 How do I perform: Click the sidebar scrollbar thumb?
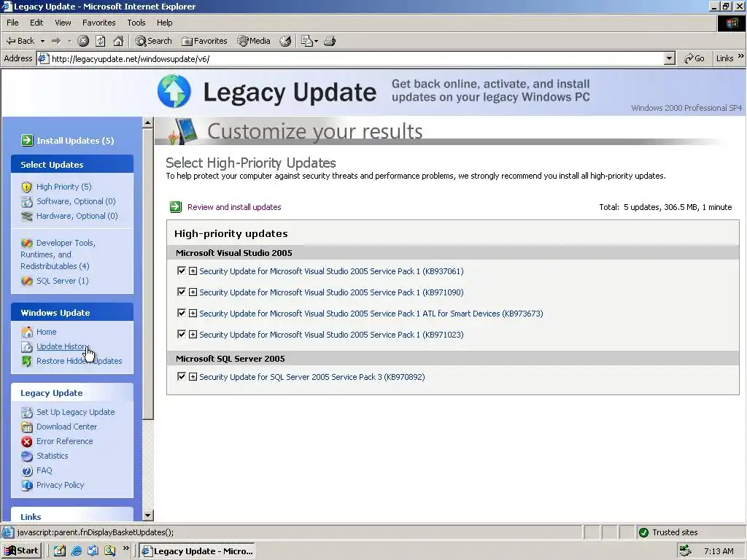(147, 274)
